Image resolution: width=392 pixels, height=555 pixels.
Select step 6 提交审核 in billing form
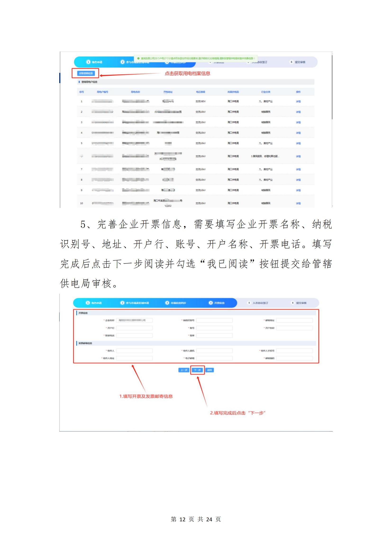(x=299, y=303)
